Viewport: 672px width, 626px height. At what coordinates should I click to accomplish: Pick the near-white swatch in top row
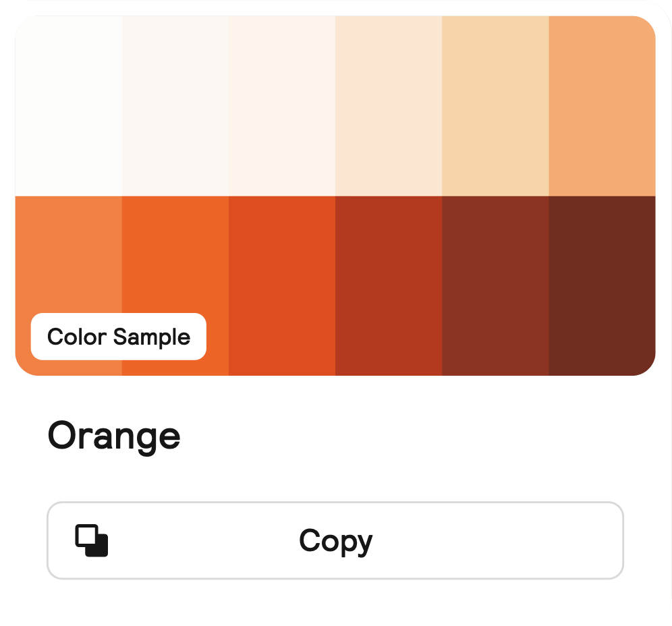click(x=68, y=106)
